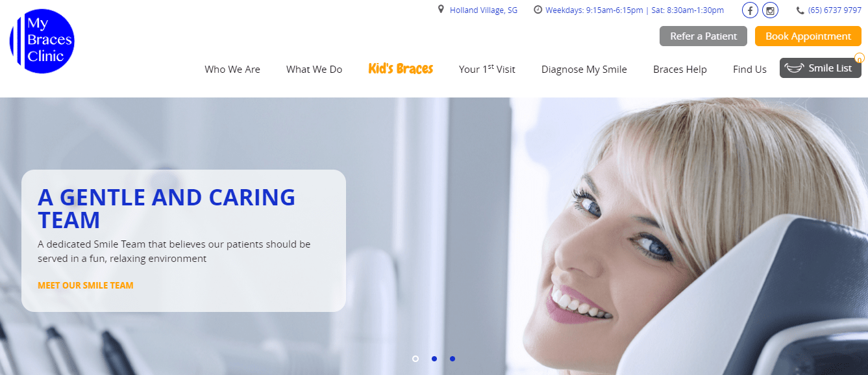This screenshot has height=375, width=868.
Task: Click the Holland Village, SG location link
Action: tap(484, 10)
